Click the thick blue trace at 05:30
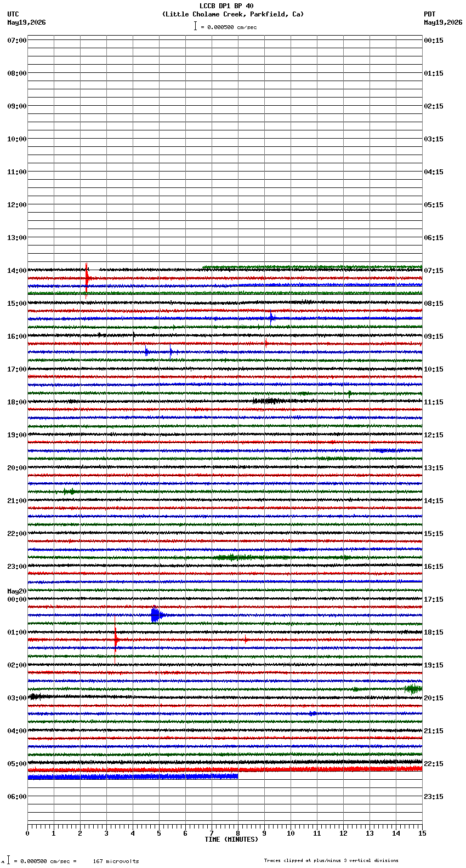 [x=133, y=776]
